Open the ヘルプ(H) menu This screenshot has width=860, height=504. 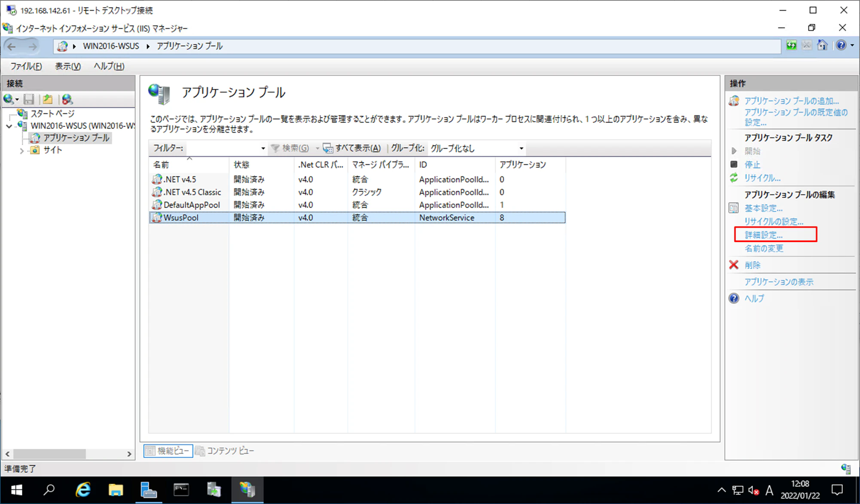[109, 66]
